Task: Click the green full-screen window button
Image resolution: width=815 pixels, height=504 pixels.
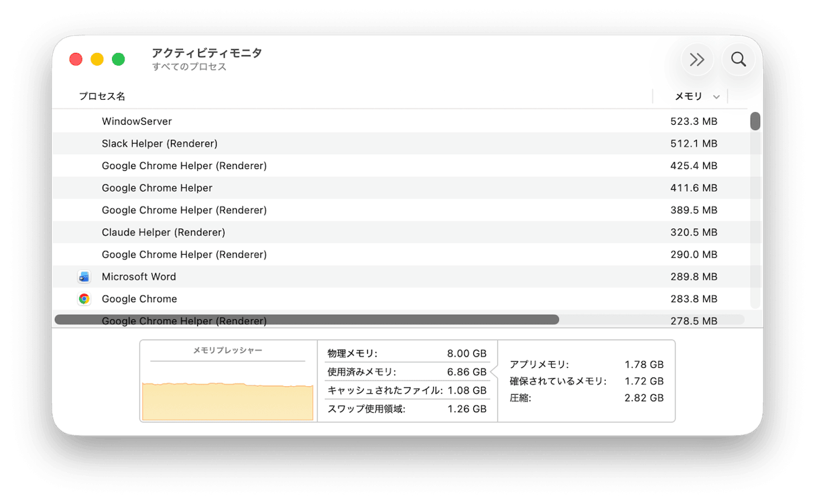Action: click(119, 59)
